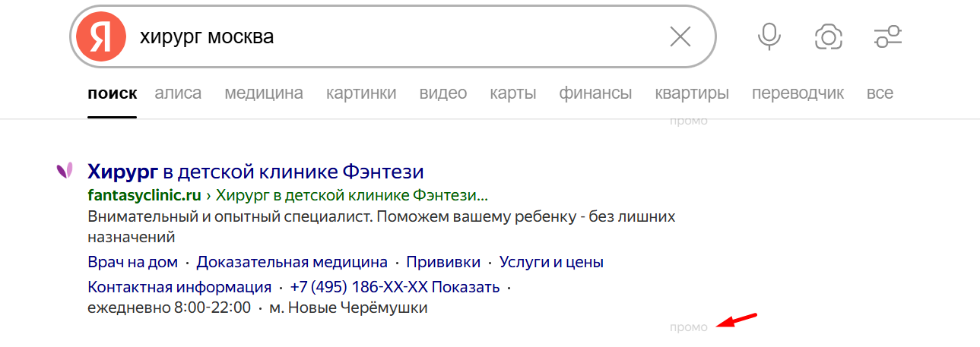Open 'Хирург в детской клинике Фэнтези' result
Screen dimensions: 980x347
[255, 171]
